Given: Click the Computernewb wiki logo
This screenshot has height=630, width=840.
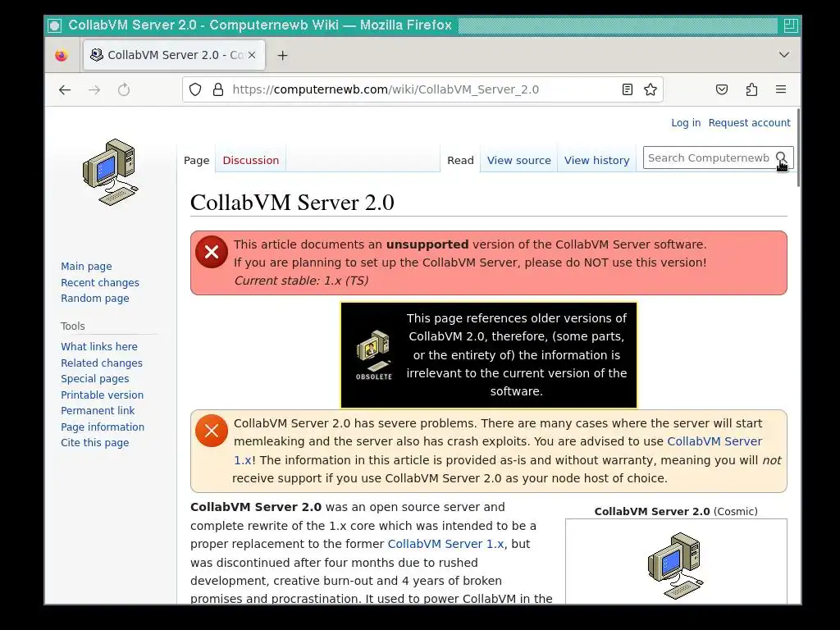Looking at the screenshot, I should pyautogui.click(x=111, y=172).
